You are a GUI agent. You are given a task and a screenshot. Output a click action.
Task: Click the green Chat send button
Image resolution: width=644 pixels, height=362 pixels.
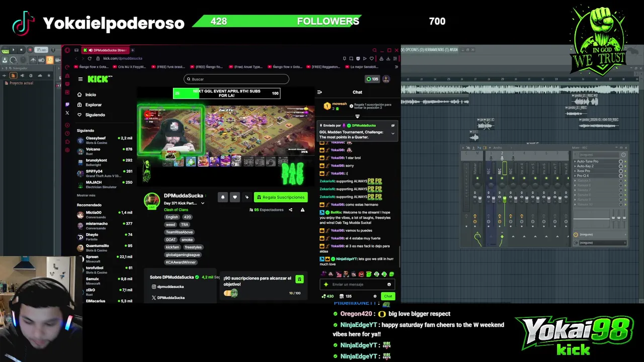coord(388,296)
